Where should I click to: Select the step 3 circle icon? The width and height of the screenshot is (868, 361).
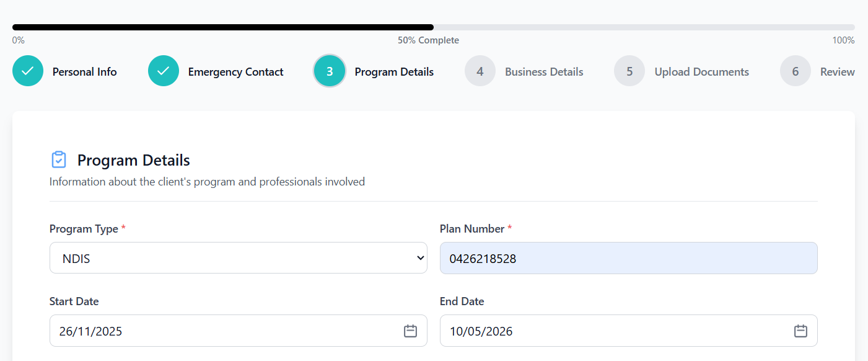[330, 71]
